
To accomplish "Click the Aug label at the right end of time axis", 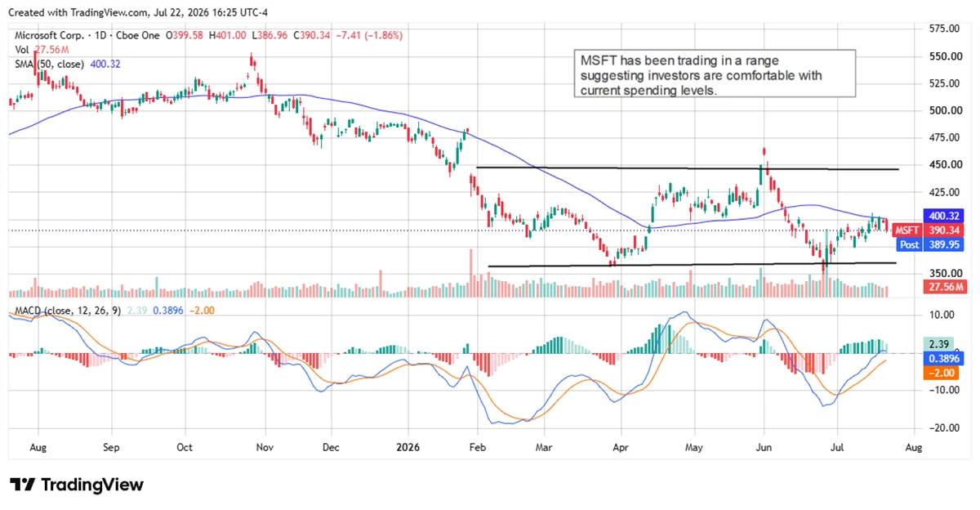I will 913,448.
